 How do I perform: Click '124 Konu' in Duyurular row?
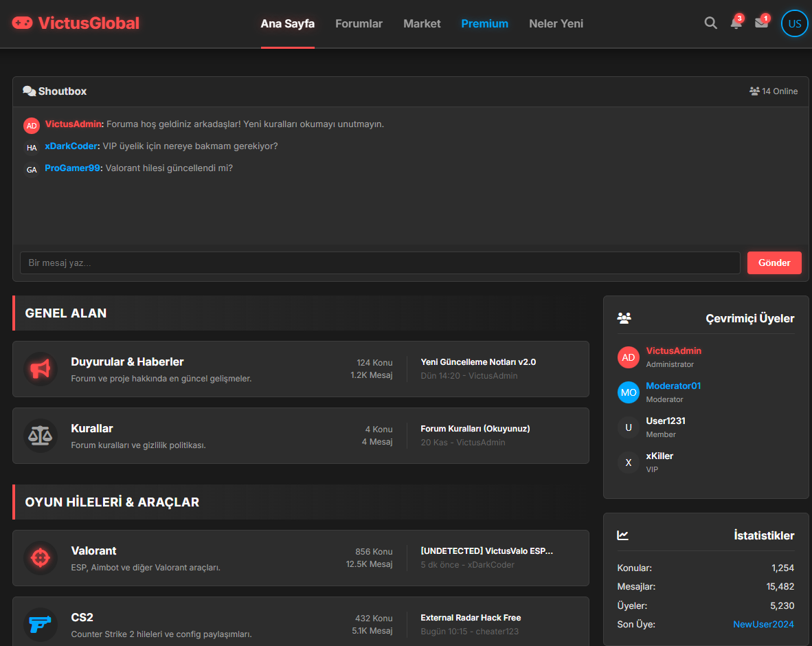(x=374, y=363)
